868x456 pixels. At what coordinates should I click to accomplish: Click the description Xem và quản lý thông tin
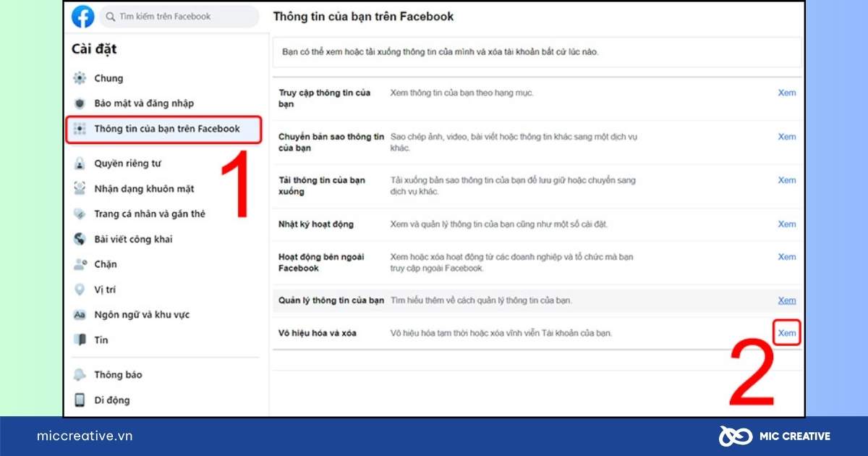point(499,224)
